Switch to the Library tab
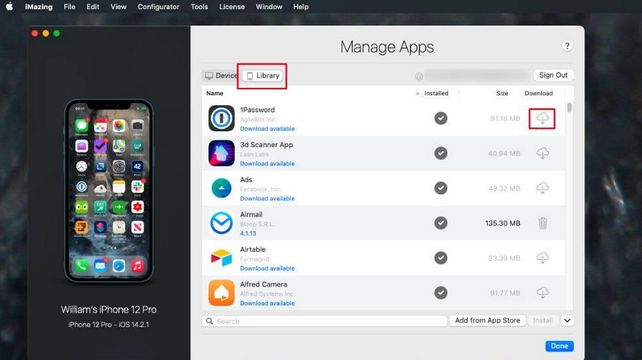This screenshot has height=360, width=642. (263, 76)
